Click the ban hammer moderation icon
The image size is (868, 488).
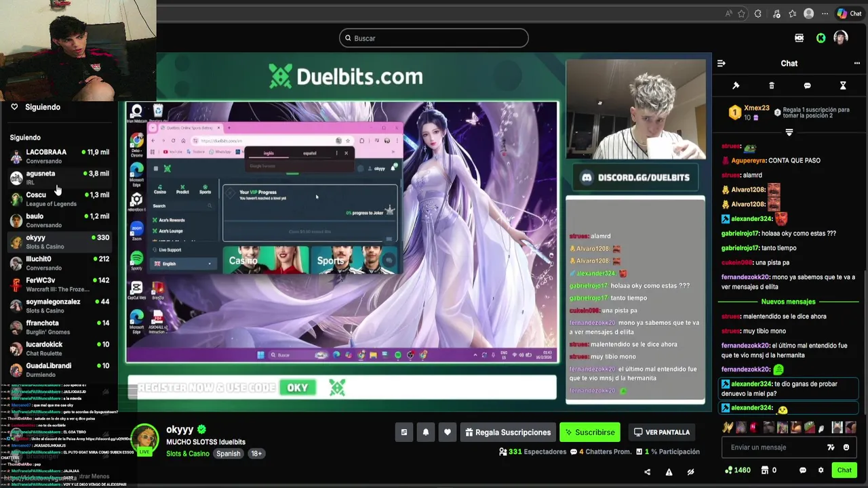736,85
